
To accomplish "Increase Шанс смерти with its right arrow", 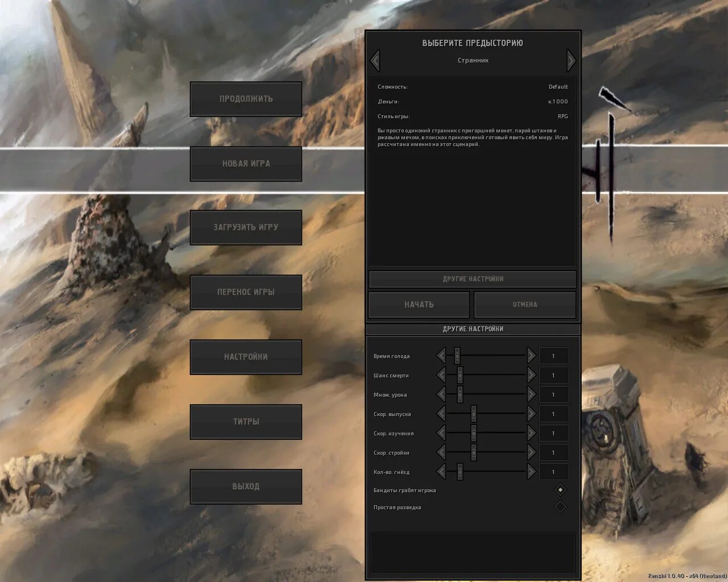I will coord(531,375).
